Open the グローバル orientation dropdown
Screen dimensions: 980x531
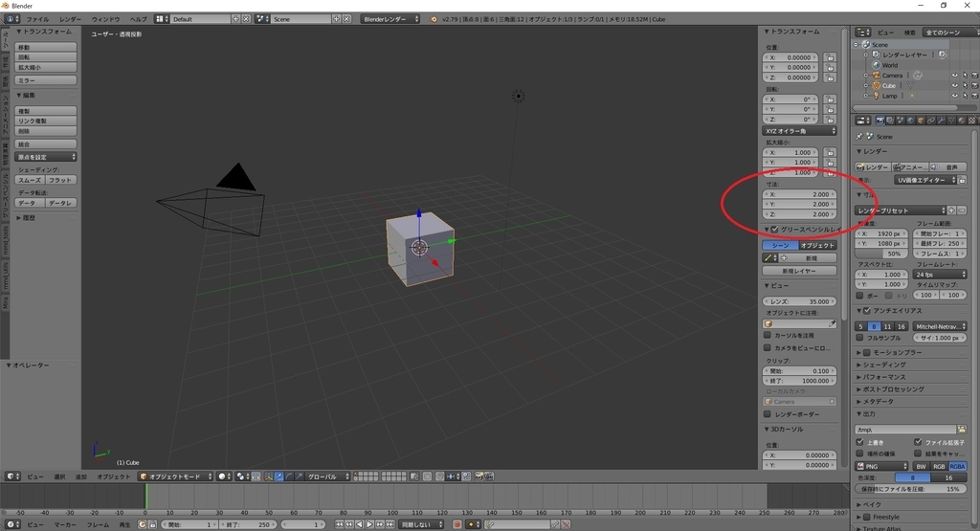(327, 476)
